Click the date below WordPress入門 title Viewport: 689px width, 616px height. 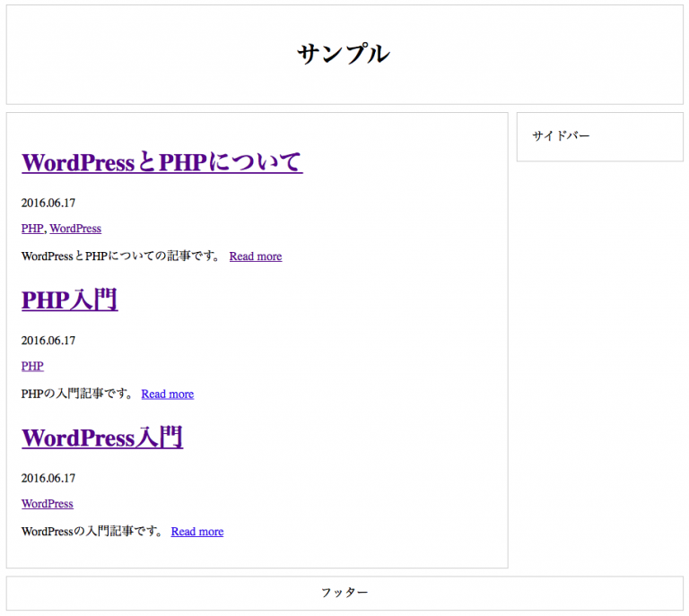tap(48, 478)
